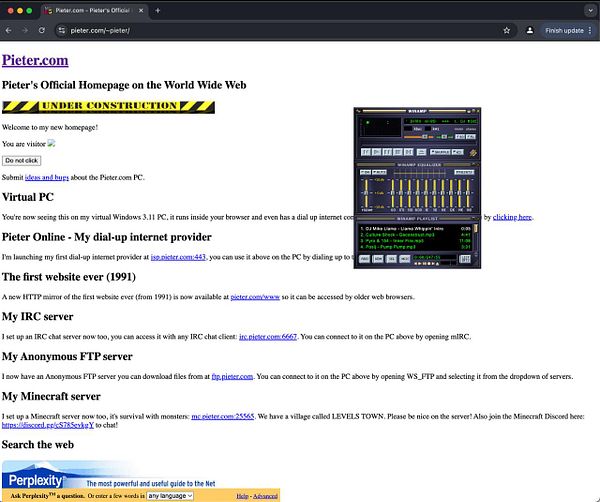Open the Pieter.com heading link
Image resolution: width=600 pixels, height=502 pixels.
(35, 60)
